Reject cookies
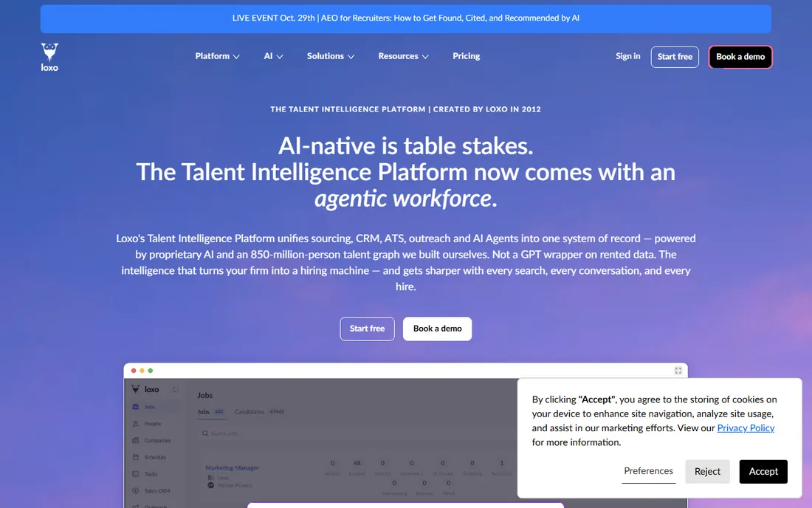Viewport: 812px width, 508px height. [x=707, y=472]
